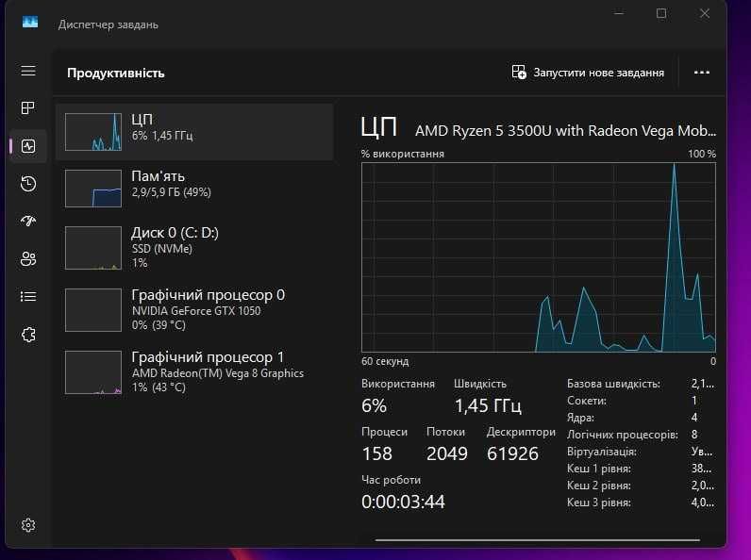Click the Продуктивність page heading

tap(116, 73)
